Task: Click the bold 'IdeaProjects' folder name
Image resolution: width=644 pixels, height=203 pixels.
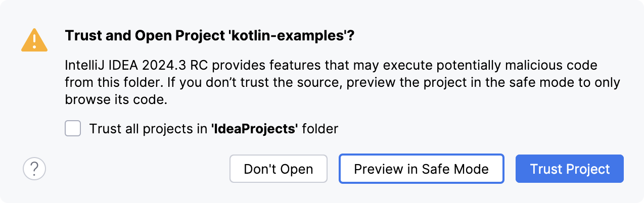Action: pyautogui.click(x=253, y=129)
